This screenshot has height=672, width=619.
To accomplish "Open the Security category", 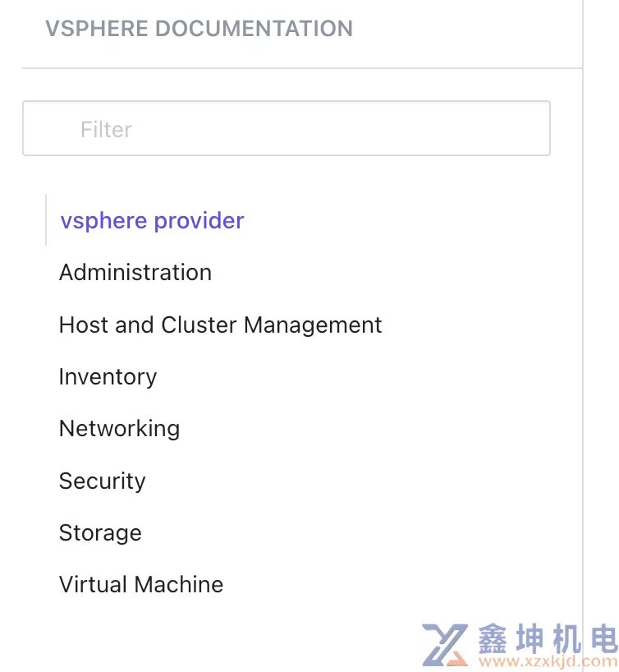I will point(103,481).
